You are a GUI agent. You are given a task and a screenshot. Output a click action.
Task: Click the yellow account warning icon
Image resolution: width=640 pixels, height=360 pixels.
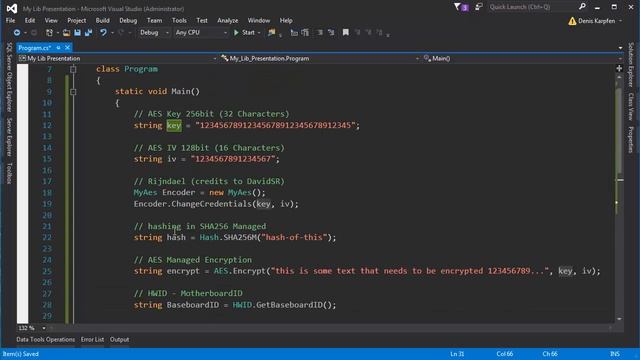pyautogui.click(x=572, y=21)
